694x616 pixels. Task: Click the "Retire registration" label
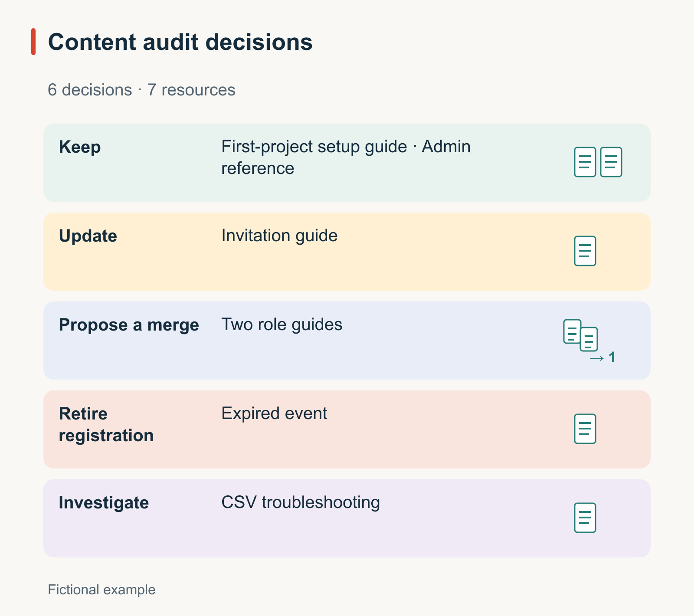coord(106,425)
